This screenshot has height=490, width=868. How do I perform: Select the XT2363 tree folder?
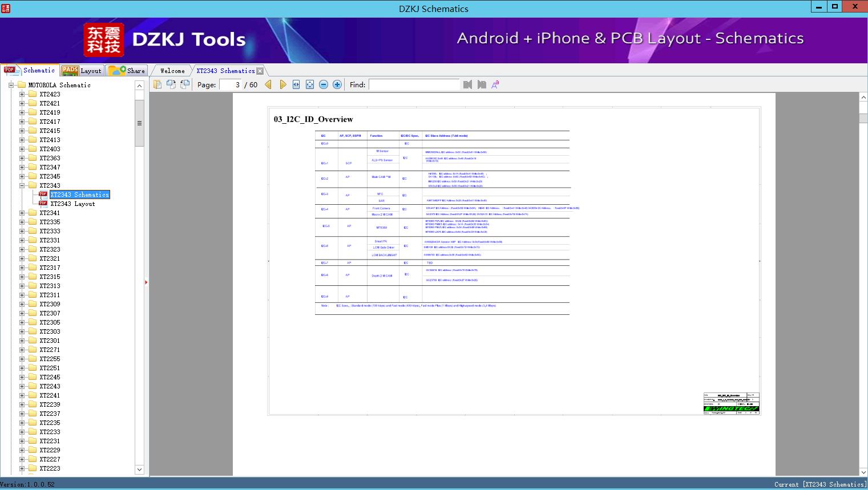pos(50,158)
